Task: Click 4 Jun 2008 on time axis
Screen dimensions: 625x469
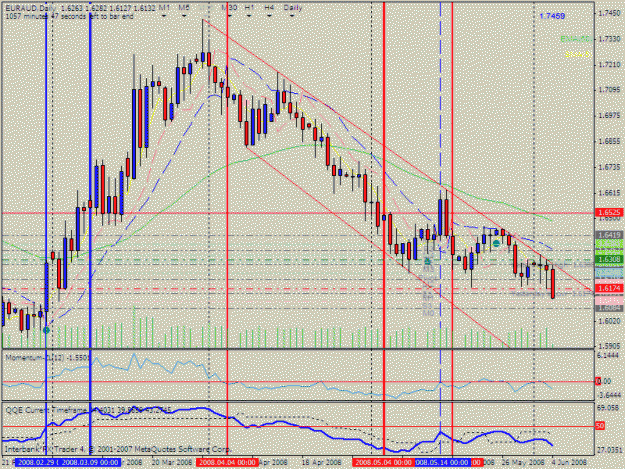Action: pyautogui.click(x=569, y=462)
